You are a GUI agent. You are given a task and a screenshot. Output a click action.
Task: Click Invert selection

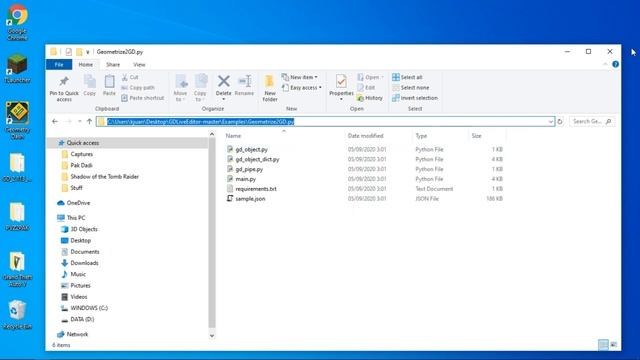point(415,98)
